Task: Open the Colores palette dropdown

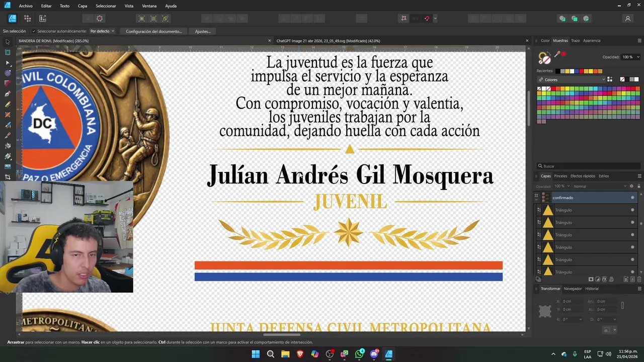Action: (571, 79)
